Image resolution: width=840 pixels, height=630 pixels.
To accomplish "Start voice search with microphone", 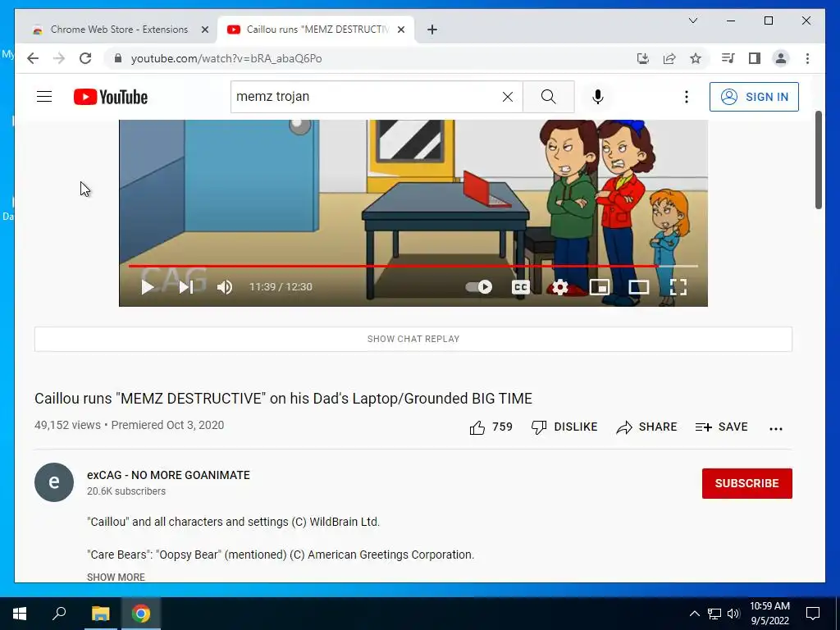I will click(598, 97).
